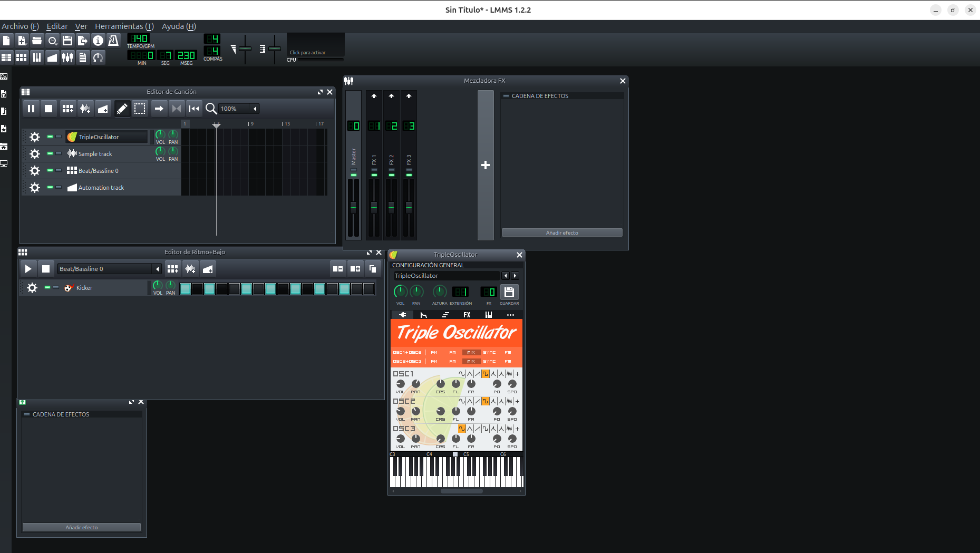
Task: Save the current project using the floppy icon
Action: point(67,41)
